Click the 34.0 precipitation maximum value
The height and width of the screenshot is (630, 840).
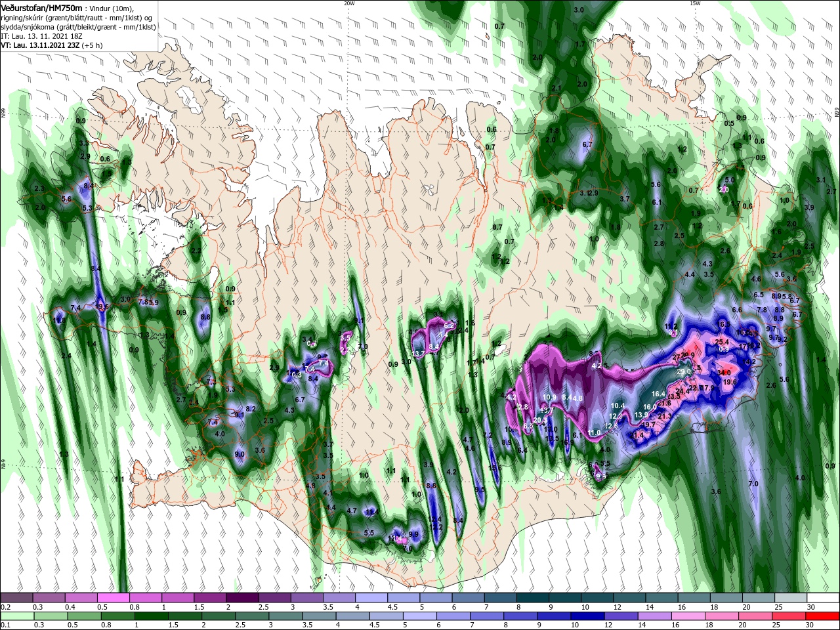tap(724, 373)
